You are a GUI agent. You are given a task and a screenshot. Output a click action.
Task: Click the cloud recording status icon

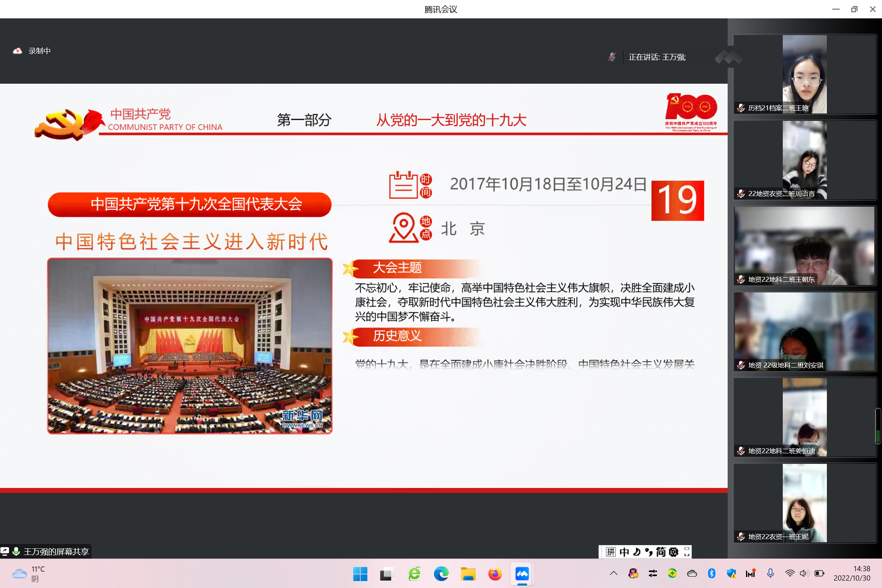[17, 51]
